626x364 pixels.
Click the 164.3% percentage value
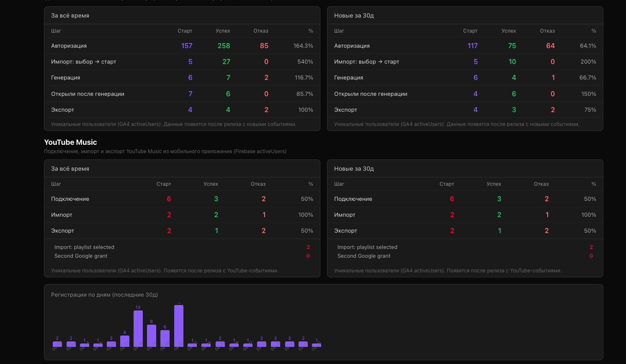click(303, 46)
